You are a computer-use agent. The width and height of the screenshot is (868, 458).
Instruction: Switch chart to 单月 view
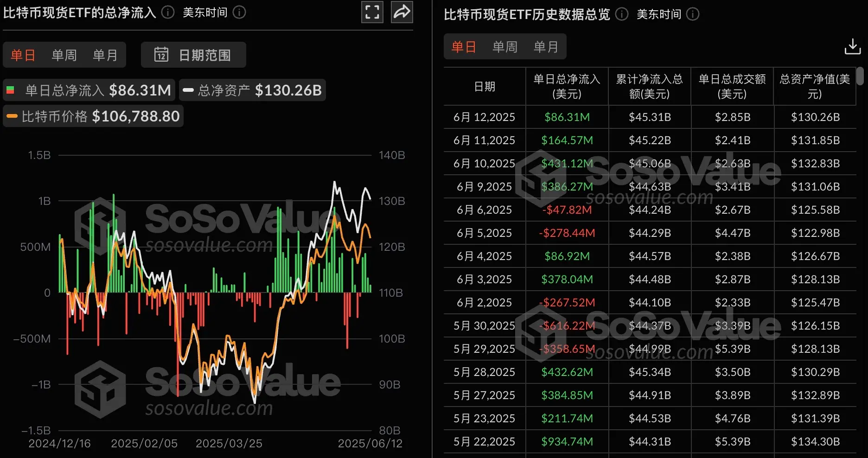105,55
